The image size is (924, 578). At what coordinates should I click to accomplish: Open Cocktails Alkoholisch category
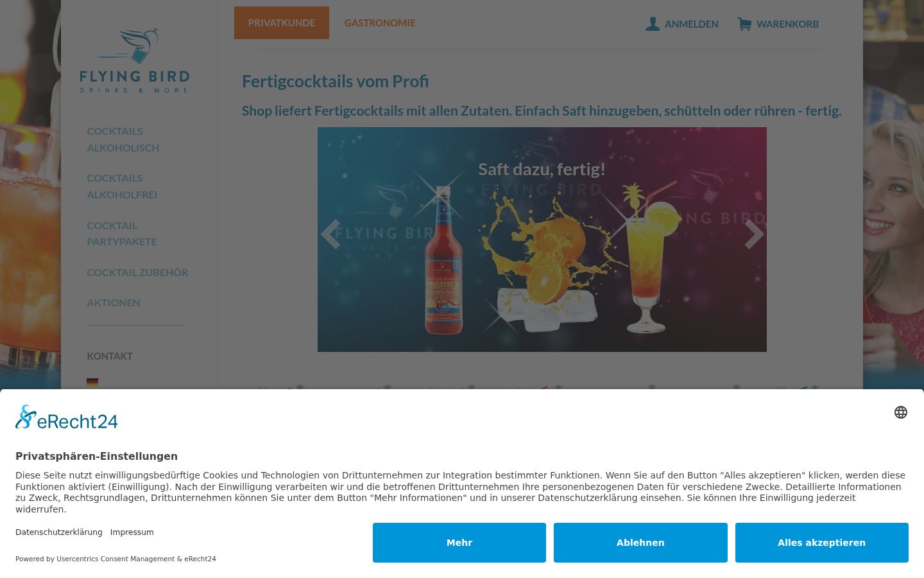(x=123, y=139)
